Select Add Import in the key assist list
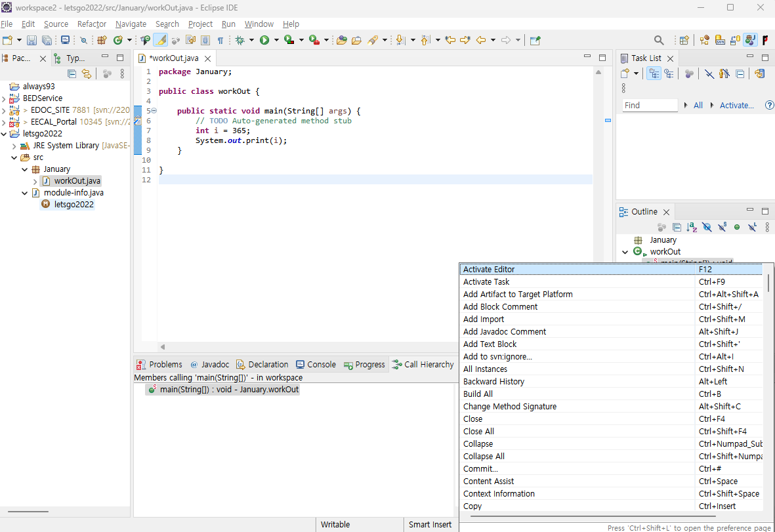Viewport: 775px width, 532px height. point(611,319)
